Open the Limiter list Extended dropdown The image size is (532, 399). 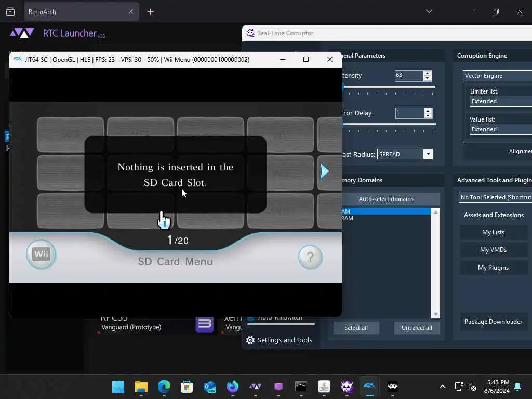point(501,101)
